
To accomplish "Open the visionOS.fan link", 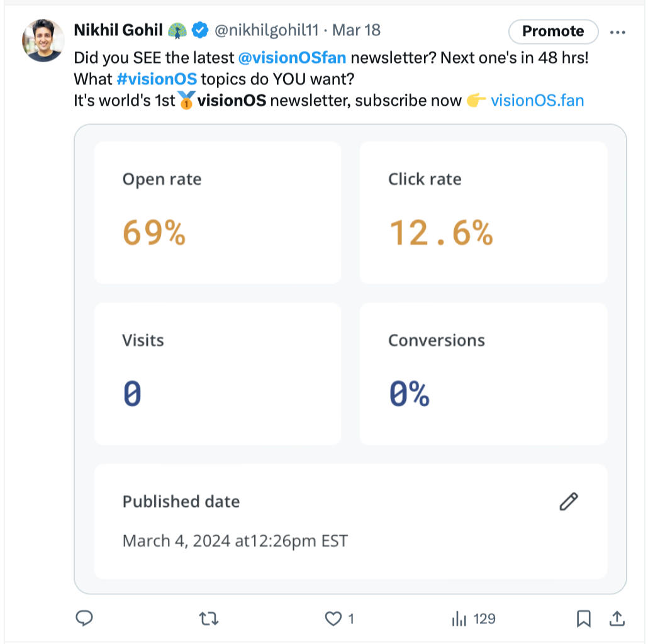I will 537,100.
